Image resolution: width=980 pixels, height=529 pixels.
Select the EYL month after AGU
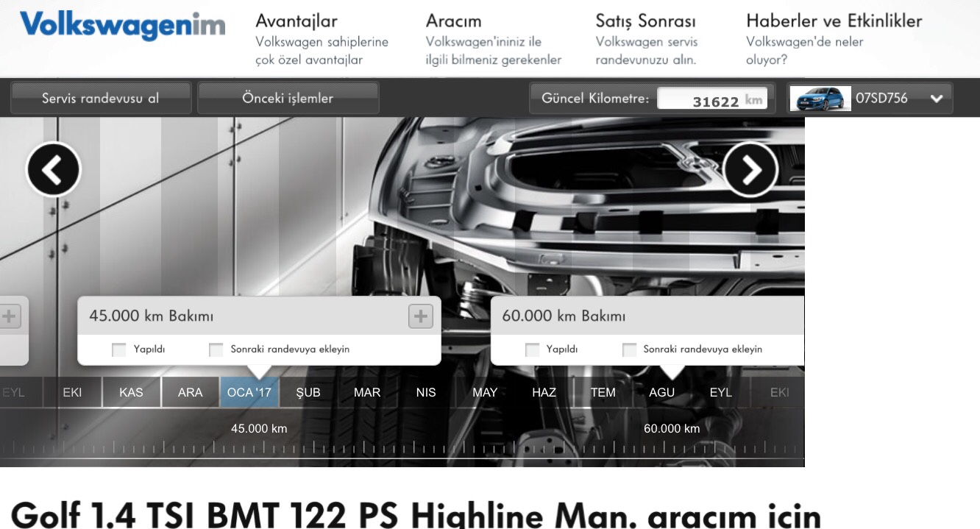point(720,392)
